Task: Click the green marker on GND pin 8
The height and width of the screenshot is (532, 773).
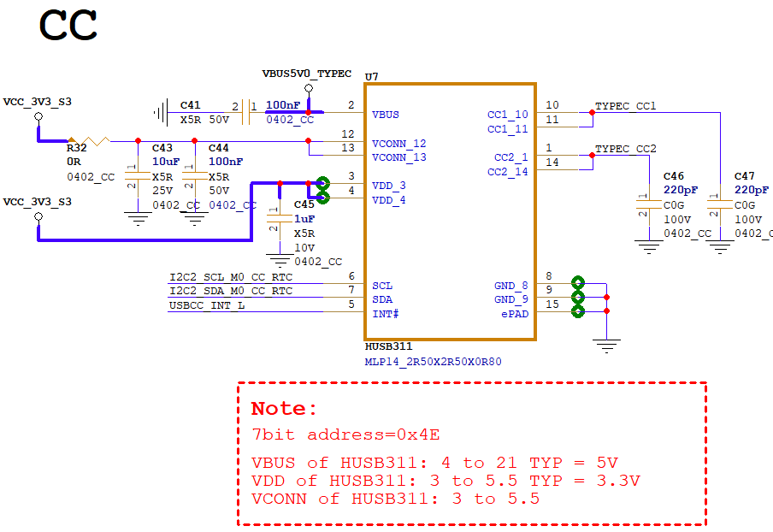Action: click(578, 283)
